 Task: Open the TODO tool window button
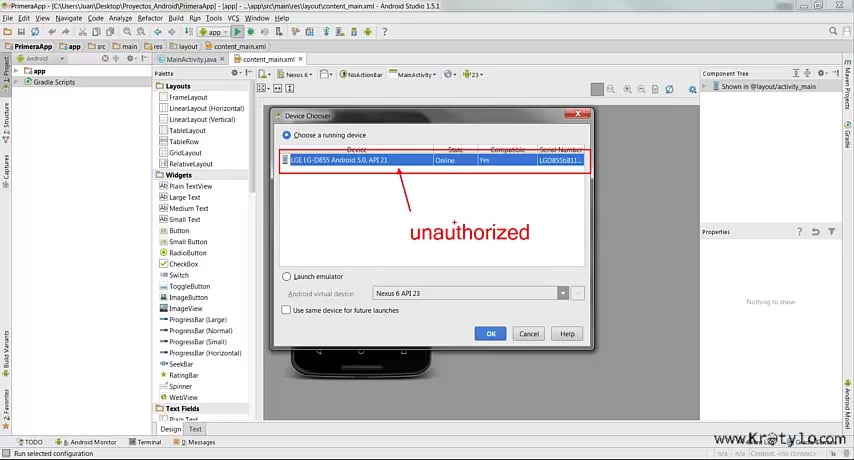pyautogui.click(x=30, y=442)
